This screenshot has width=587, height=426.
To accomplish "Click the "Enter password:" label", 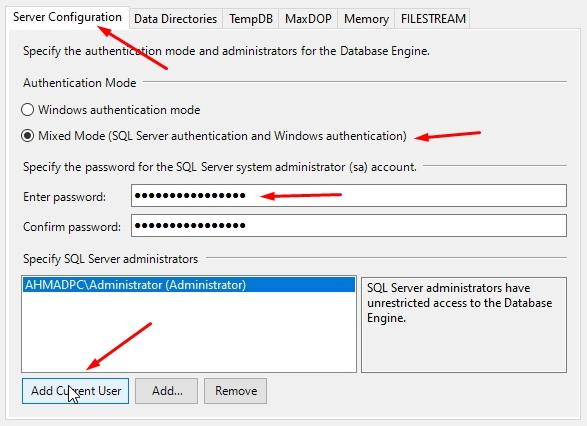I will (64, 197).
